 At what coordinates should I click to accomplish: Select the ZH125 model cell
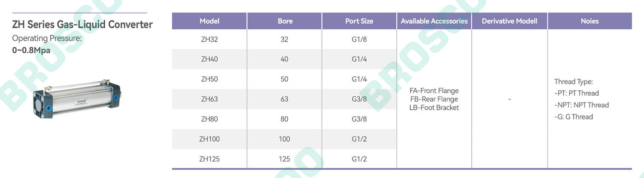(x=210, y=159)
